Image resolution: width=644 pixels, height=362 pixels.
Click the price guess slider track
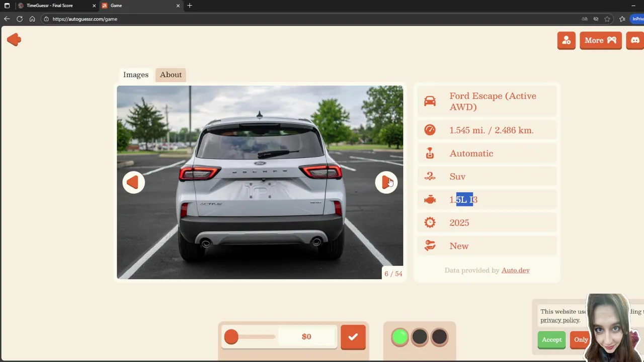click(250, 337)
